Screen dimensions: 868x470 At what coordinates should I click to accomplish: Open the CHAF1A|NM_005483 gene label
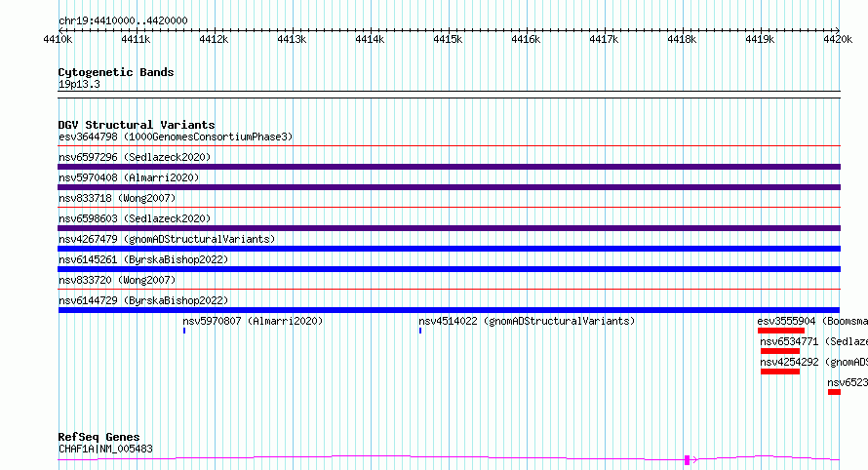click(105, 449)
